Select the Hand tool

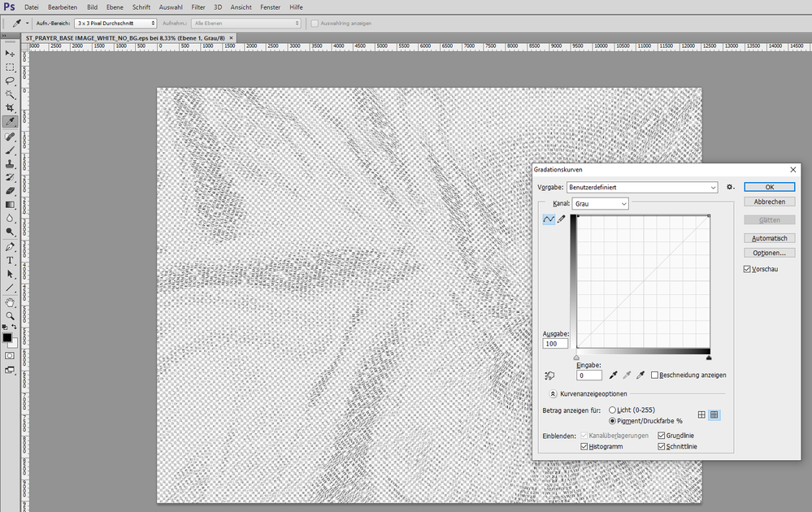pos(10,302)
